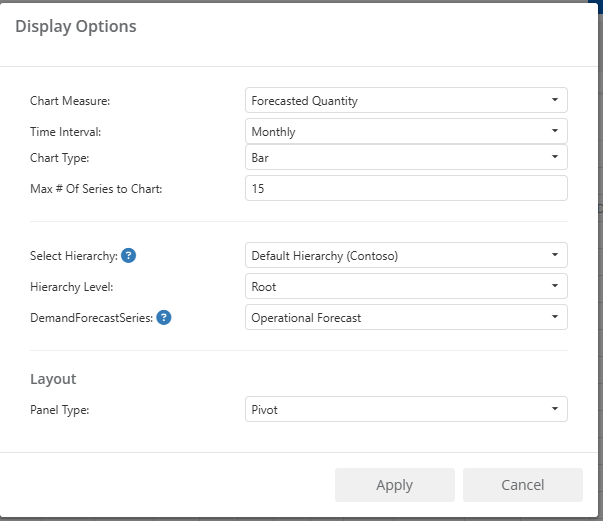Click the Hierarchy Level label text
603x521 pixels.
pos(71,287)
